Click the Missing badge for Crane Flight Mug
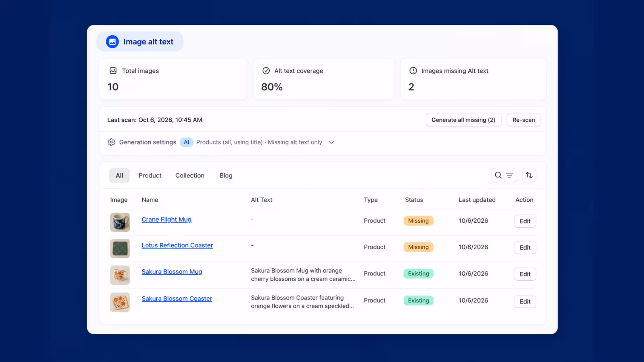The width and height of the screenshot is (644, 362). tap(418, 221)
